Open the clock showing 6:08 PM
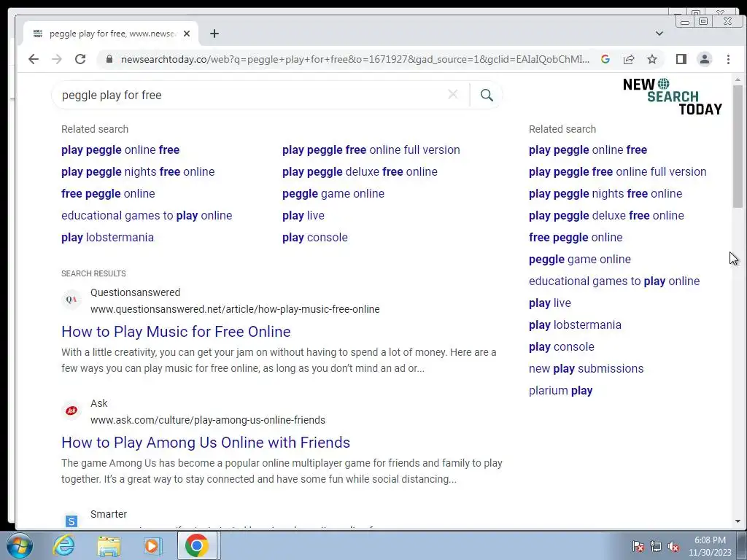 pyautogui.click(x=710, y=546)
